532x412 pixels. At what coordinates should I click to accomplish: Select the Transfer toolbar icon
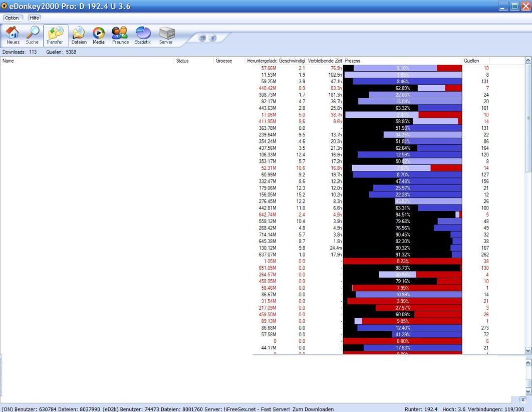click(55, 35)
